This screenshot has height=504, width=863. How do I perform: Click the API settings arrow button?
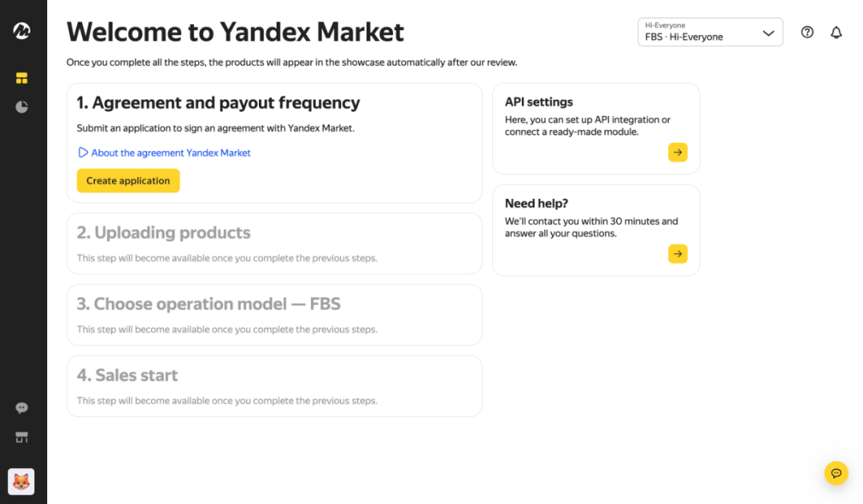tap(678, 153)
